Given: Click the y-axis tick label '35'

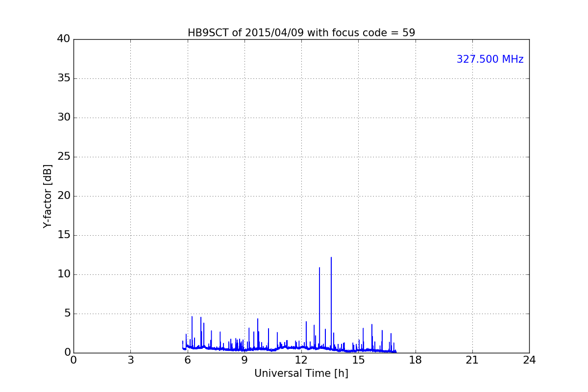Looking at the screenshot, I should (64, 78).
